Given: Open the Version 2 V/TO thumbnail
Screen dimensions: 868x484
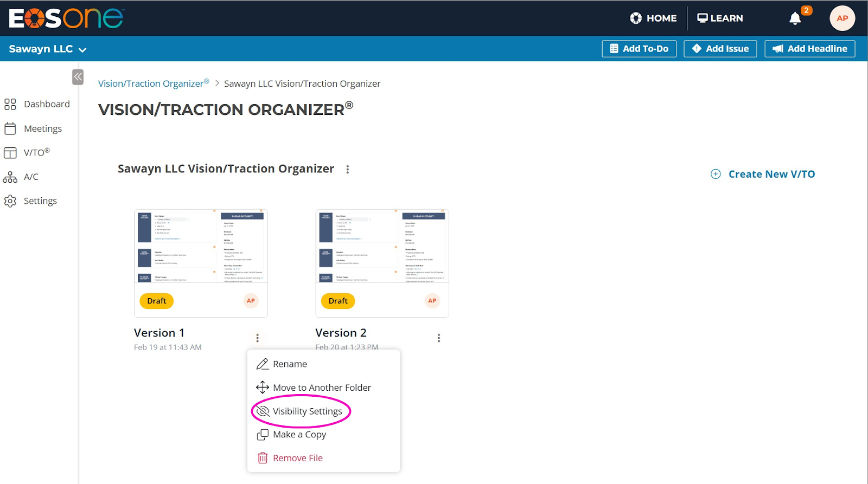Looking at the screenshot, I should 382,246.
